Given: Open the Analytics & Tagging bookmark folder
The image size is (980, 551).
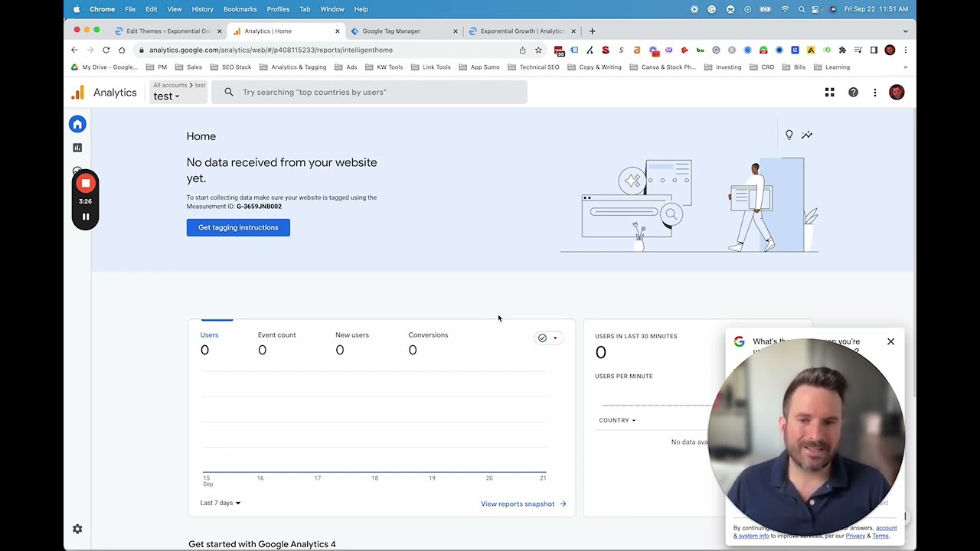Looking at the screenshot, I should pyautogui.click(x=292, y=67).
